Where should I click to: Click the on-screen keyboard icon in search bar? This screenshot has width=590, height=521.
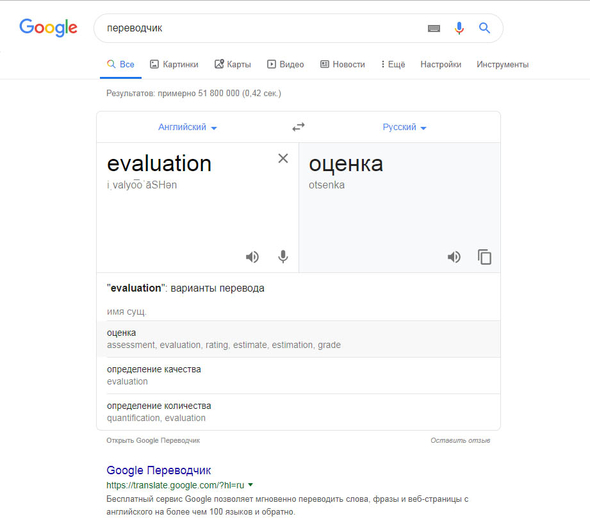(434, 29)
